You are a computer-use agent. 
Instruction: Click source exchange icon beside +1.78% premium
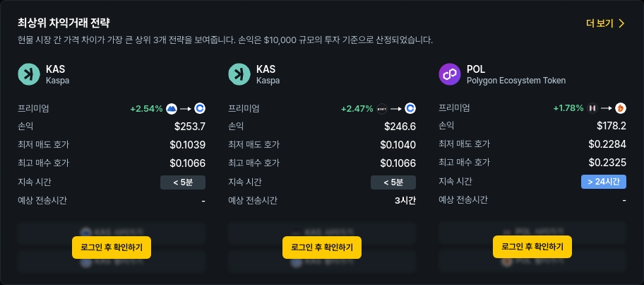click(592, 109)
